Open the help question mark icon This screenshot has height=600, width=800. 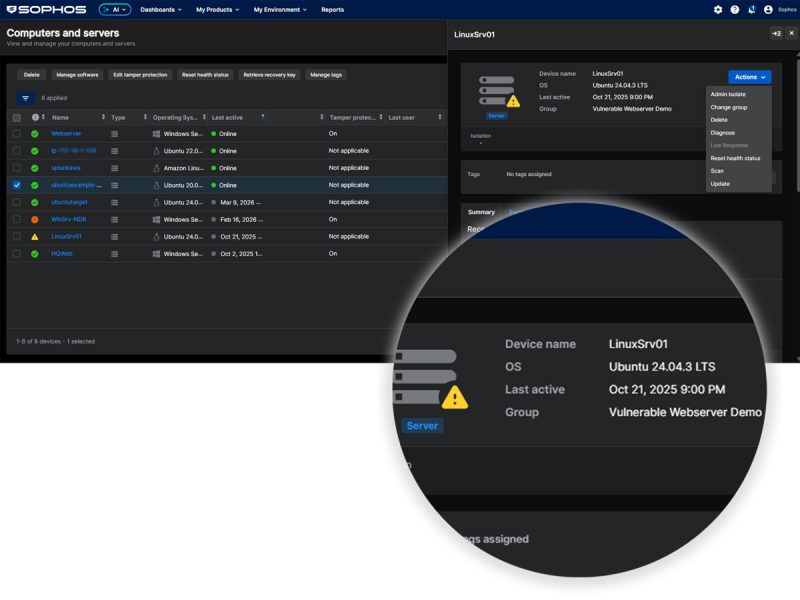[x=735, y=10]
